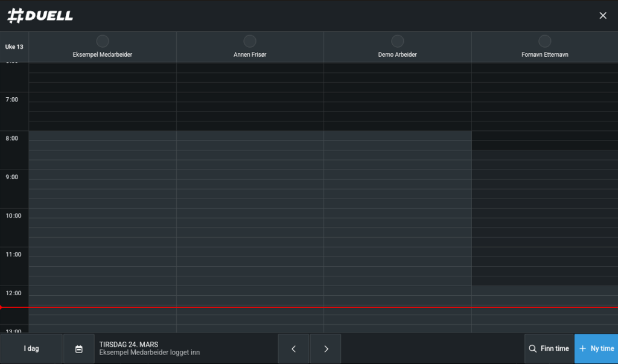Click the Uke 13 week label
This screenshot has width=618, height=364.
click(x=14, y=47)
